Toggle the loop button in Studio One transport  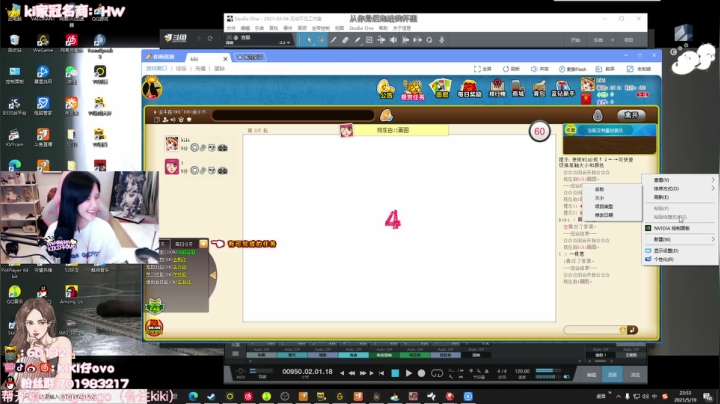[437, 373]
